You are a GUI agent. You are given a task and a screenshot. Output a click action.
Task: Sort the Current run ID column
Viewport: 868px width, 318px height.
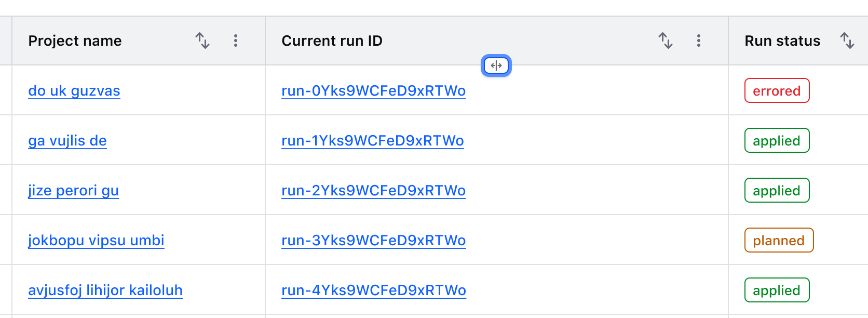666,41
